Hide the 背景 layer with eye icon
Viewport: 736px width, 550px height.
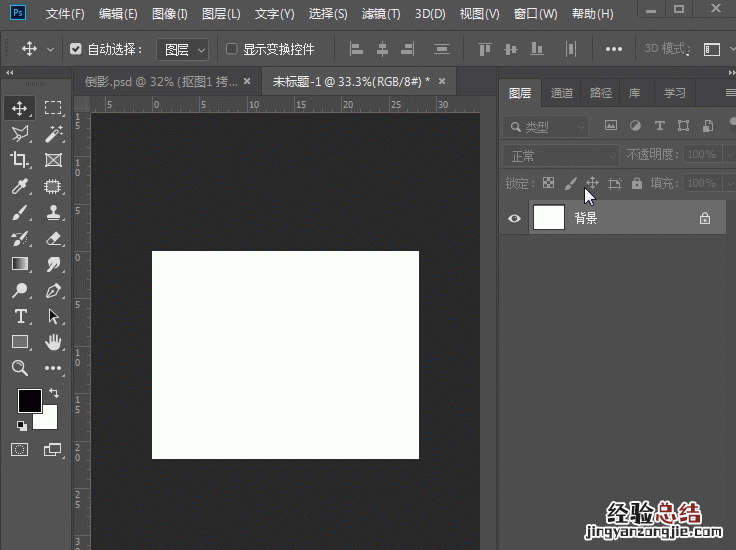coord(514,218)
